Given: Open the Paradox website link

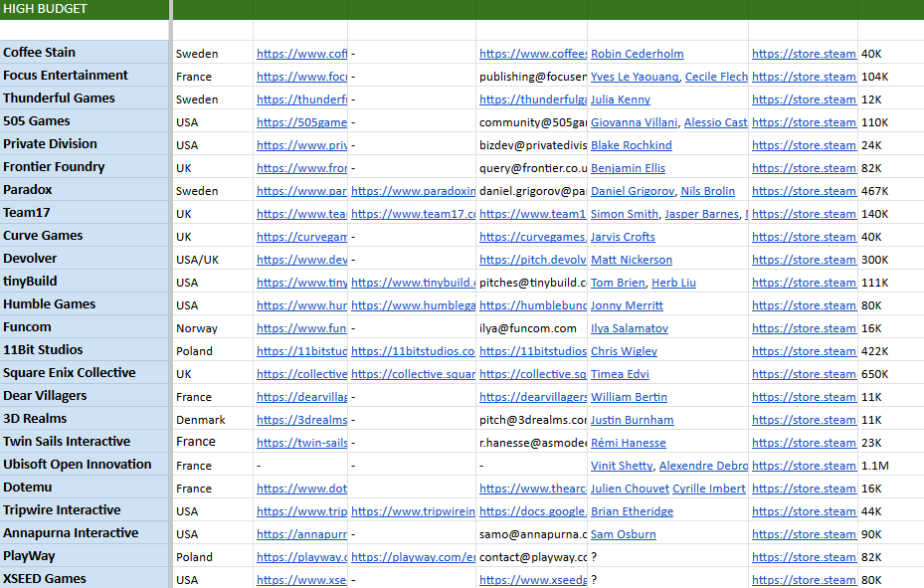Looking at the screenshot, I should tap(301, 191).
